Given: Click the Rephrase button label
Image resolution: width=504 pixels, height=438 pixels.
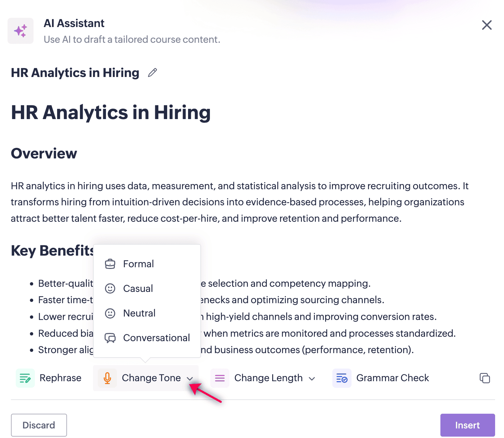Looking at the screenshot, I should click(x=61, y=378).
